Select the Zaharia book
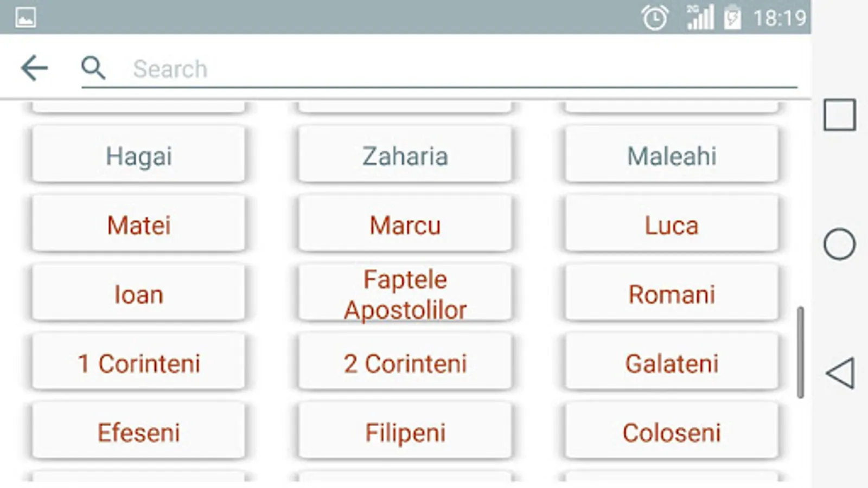 [x=405, y=156]
